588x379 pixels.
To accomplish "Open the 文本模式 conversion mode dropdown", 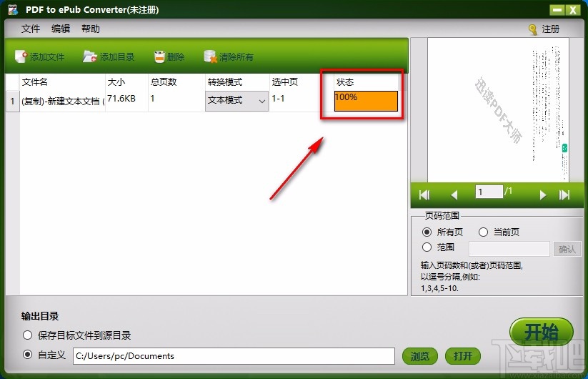I will (x=236, y=101).
